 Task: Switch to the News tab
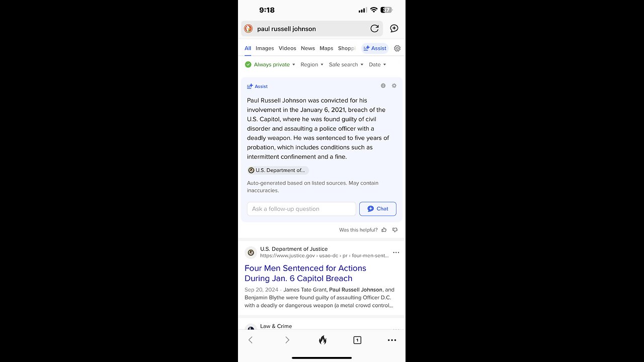click(308, 48)
